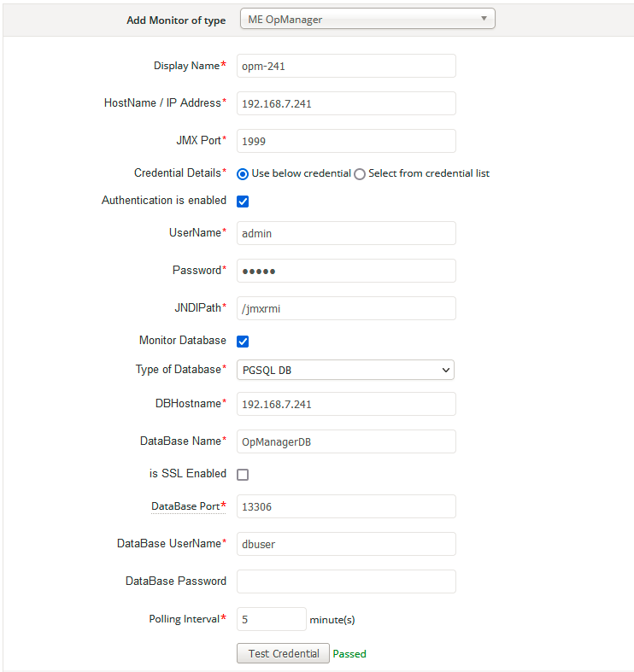The height and width of the screenshot is (672, 634).
Task: Click the Type of Database label
Action: pos(181,369)
